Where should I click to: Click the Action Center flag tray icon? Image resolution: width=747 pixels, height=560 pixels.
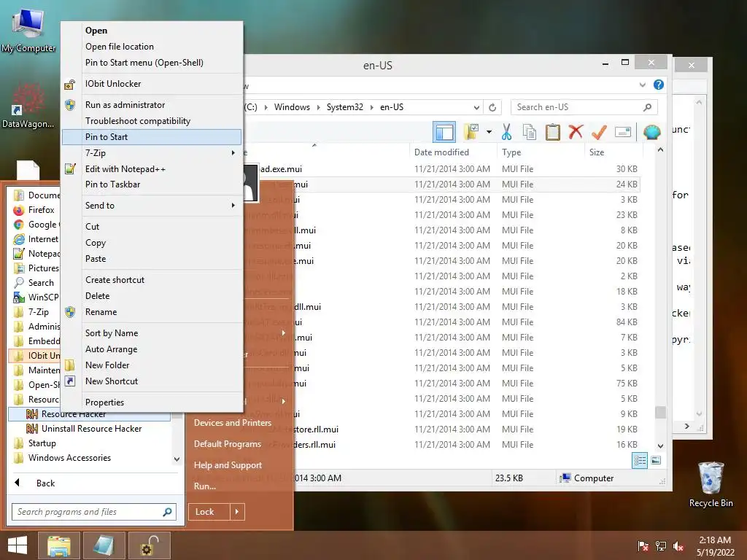tap(643, 545)
